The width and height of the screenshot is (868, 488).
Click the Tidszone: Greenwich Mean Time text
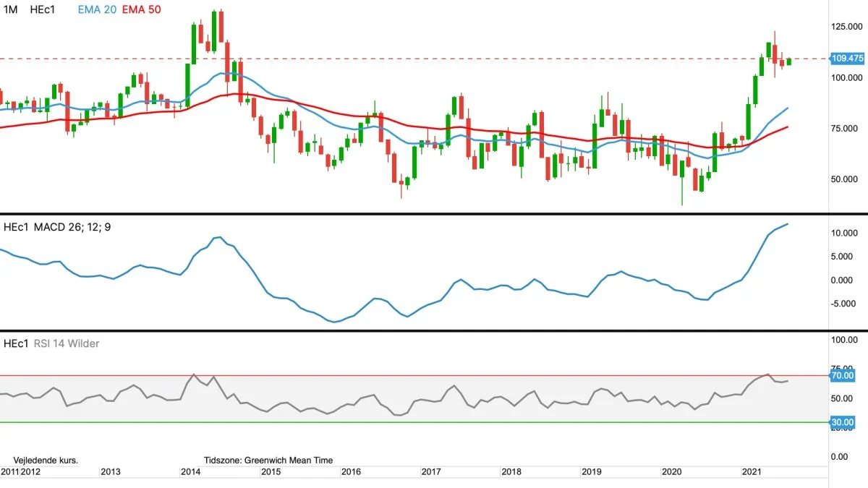pyautogui.click(x=268, y=460)
